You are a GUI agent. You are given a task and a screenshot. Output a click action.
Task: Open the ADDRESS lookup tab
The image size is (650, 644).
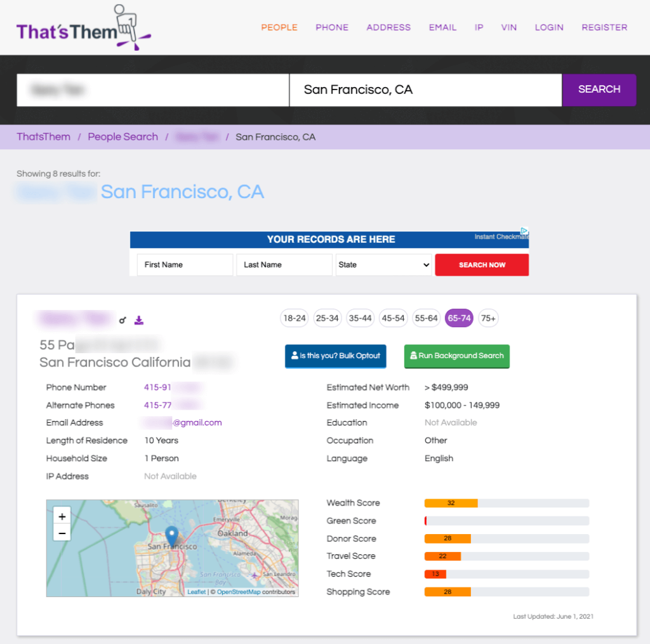tap(388, 27)
